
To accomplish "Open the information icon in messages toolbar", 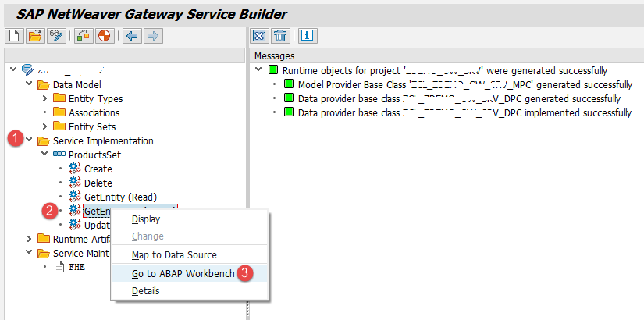I will coord(308,36).
